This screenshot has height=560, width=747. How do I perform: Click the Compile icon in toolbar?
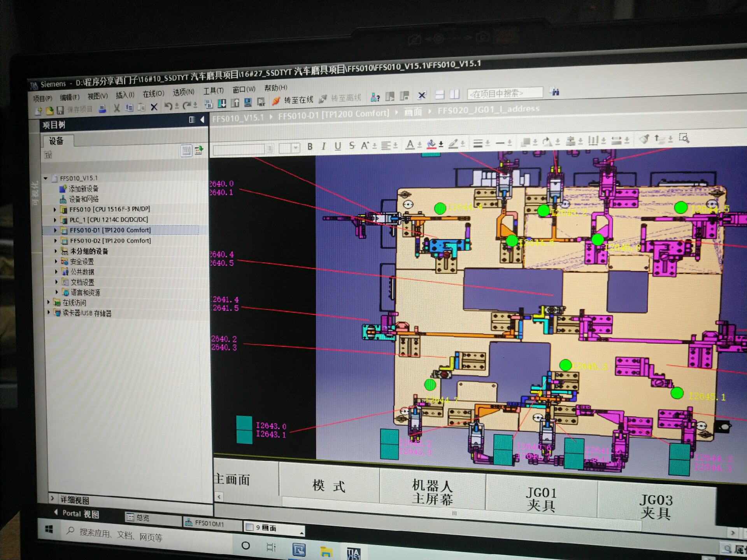coord(209,104)
